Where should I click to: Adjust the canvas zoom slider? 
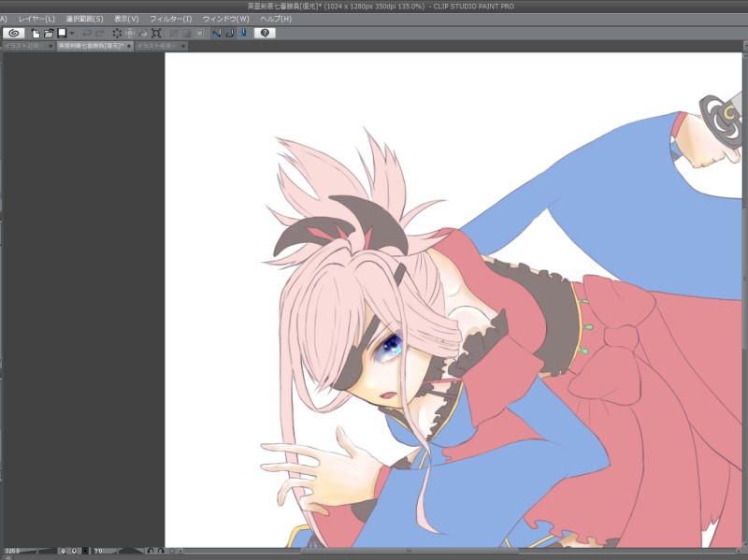pos(37,551)
